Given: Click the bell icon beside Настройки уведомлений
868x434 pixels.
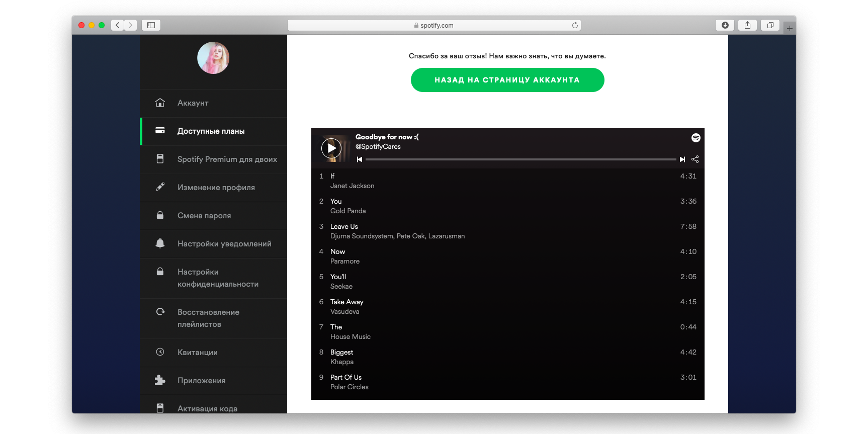Looking at the screenshot, I should 160,243.
